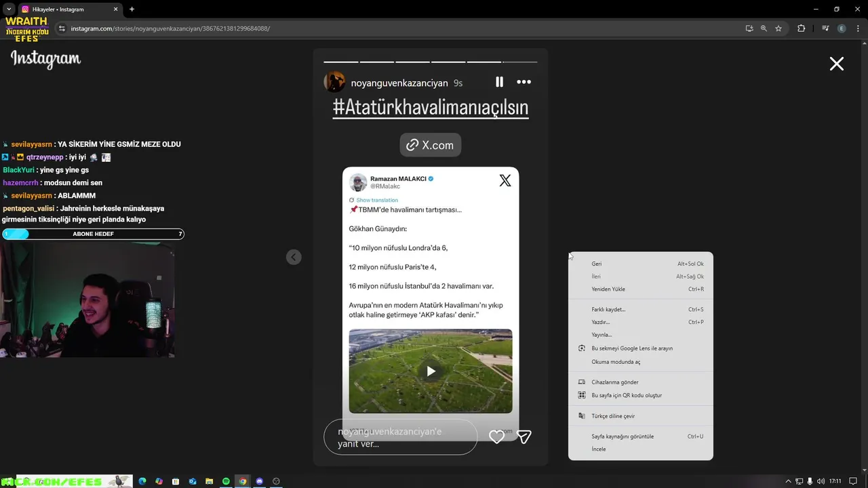Show hidden system tray icons chevron
The width and height of the screenshot is (868, 488).
(788, 481)
